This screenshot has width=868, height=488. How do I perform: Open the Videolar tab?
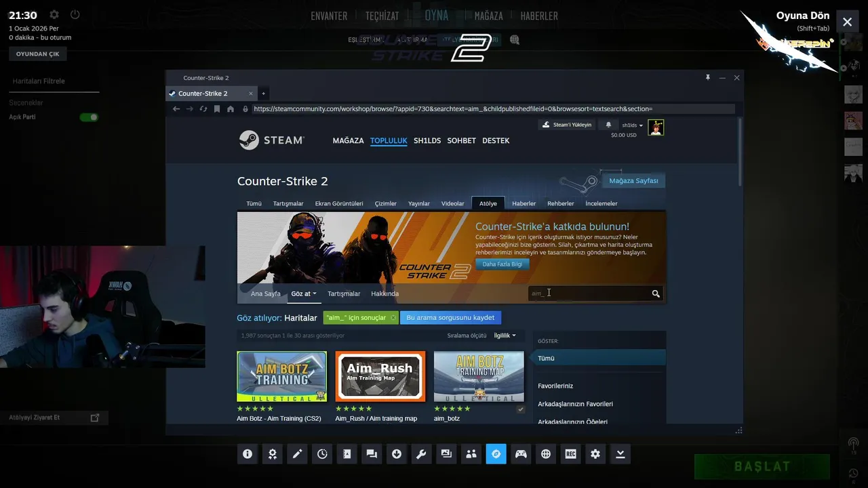pos(453,203)
